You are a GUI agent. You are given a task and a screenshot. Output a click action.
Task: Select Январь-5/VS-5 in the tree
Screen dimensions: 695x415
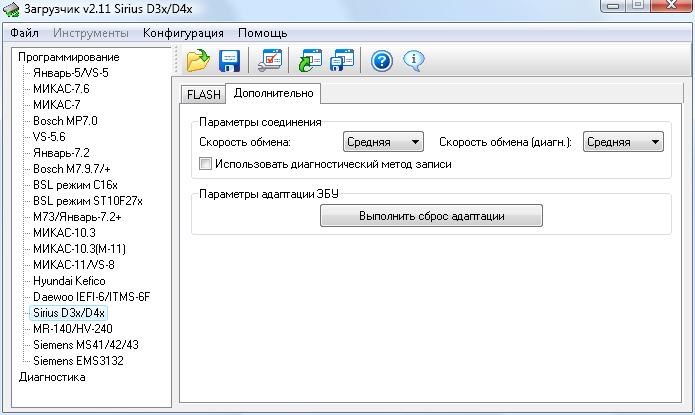click(x=71, y=73)
